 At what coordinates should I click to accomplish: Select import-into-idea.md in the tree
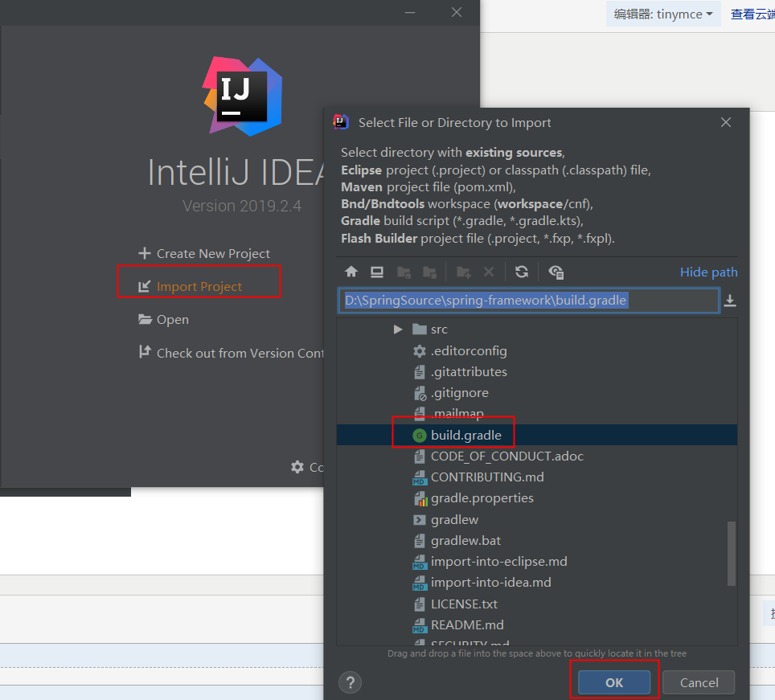[x=490, y=583]
